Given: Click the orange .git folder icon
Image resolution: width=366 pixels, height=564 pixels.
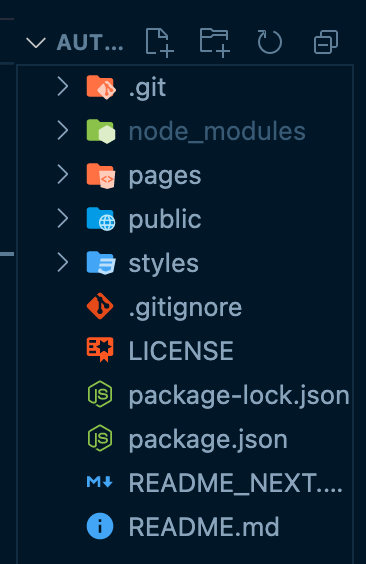Looking at the screenshot, I should click(101, 87).
